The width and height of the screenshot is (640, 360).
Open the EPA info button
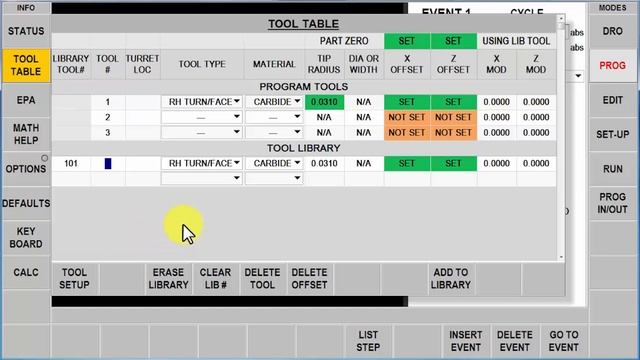pyautogui.click(x=26, y=100)
